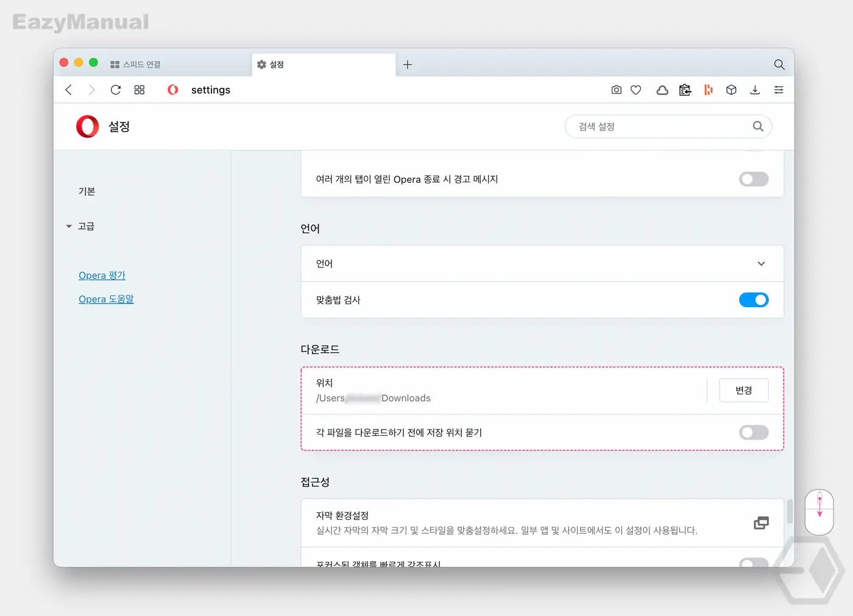The image size is (853, 616).
Task: Select the 설정 tab
Action: pos(323,65)
